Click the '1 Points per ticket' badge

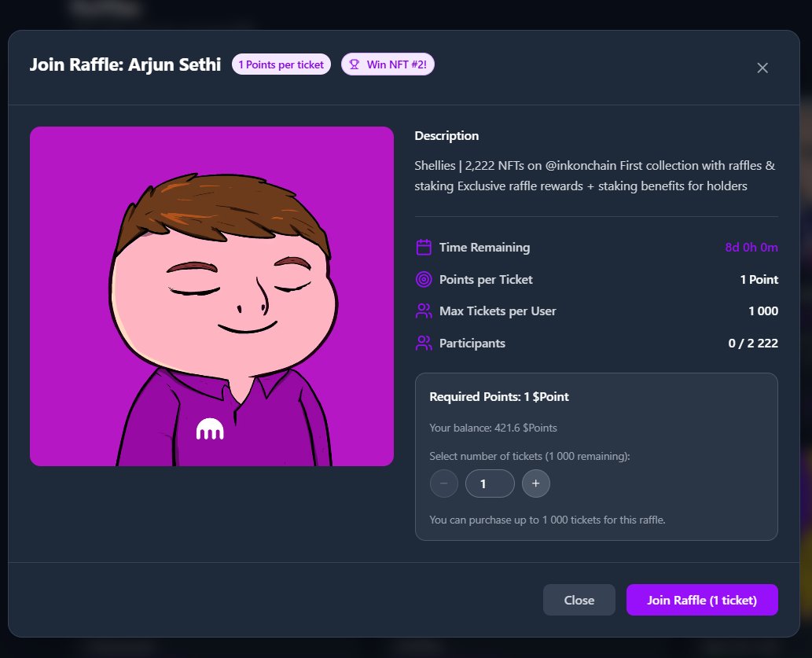[x=281, y=64]
